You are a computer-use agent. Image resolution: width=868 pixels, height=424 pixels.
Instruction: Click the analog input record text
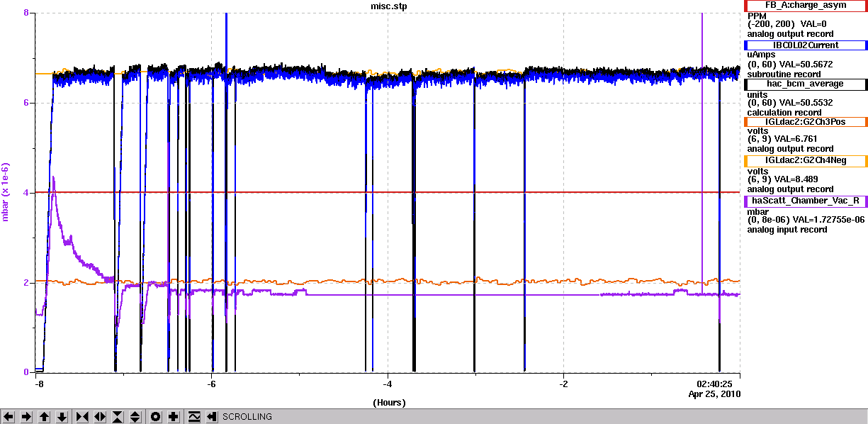(x=787, y=230)
